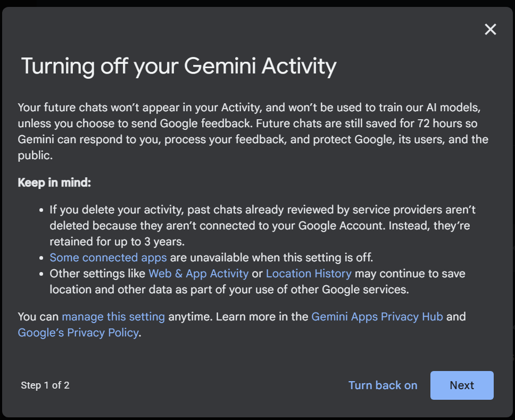The width and height of the screenshot is (515, 420).
Task: Click the Next button
Action: (462, 385)
